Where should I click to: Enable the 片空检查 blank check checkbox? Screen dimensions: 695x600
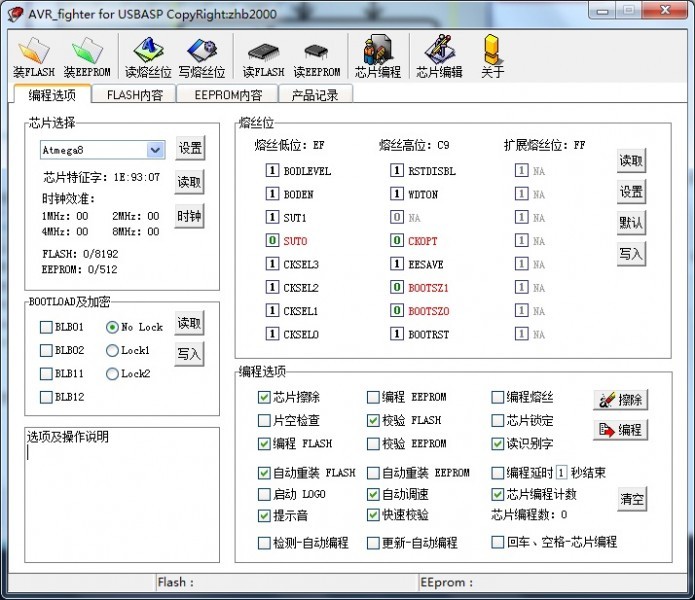265,421
